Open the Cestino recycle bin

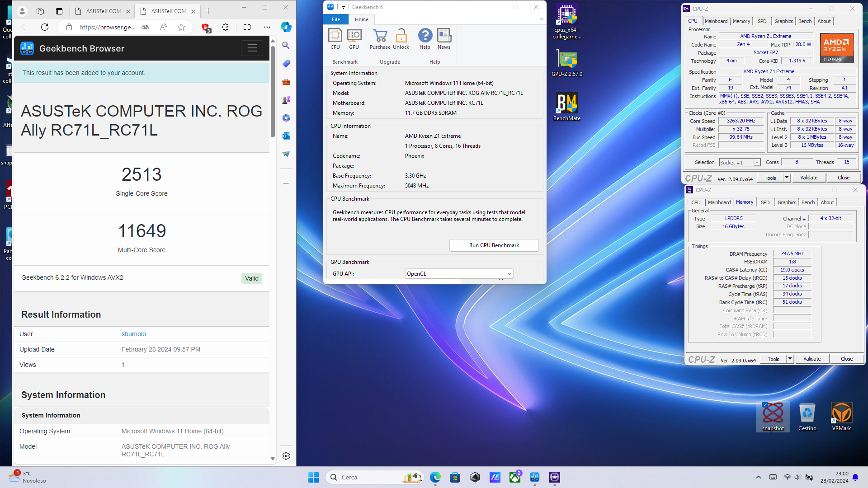pyautogui.click(x=807, y=416)
